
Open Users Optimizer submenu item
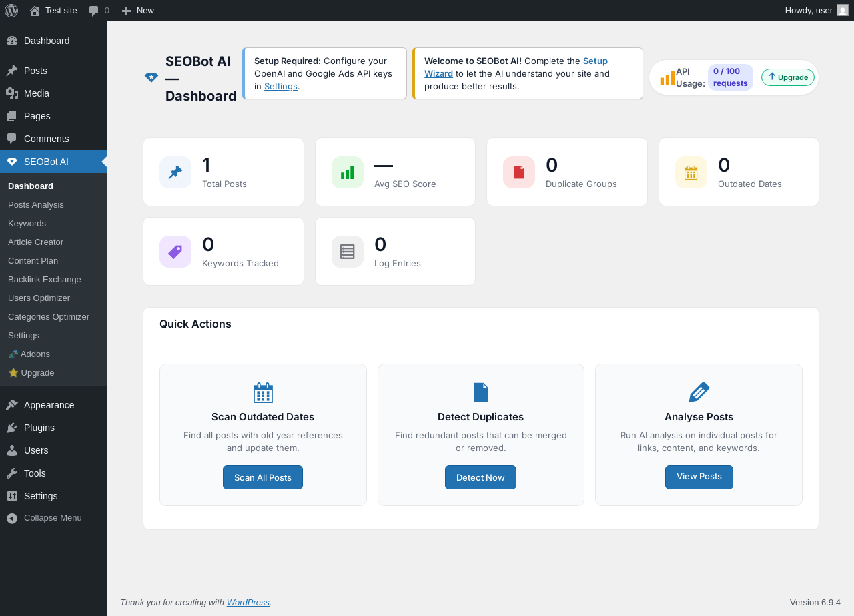(x=39, y=298)
